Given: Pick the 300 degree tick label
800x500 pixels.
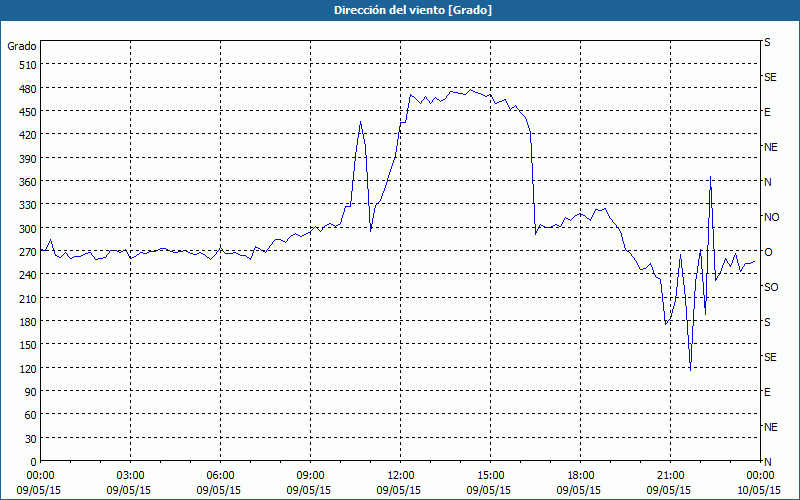Looking at the screenshot, I should coord(28,229).
